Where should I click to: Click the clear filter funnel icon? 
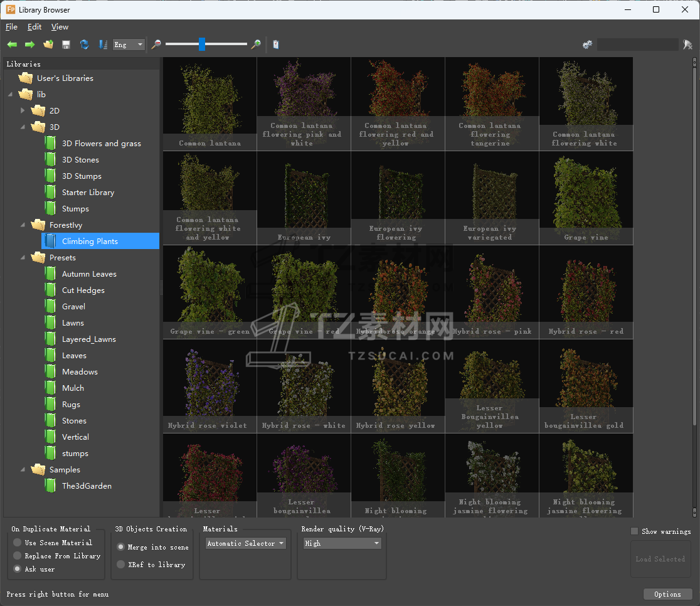click(687, 45)
